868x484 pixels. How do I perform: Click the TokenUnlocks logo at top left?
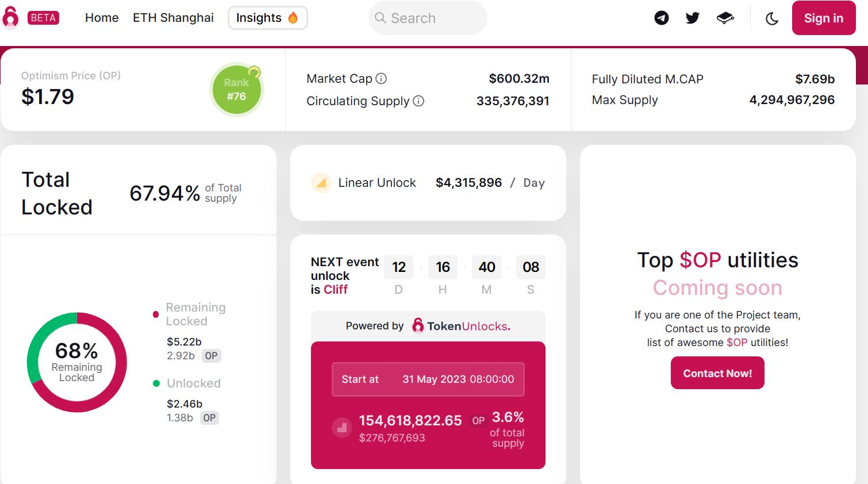pyautogui.click(x=10, y=17)
